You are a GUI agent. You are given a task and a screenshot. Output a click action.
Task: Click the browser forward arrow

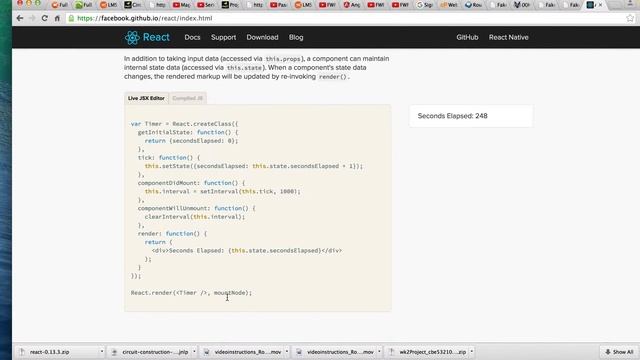pyautogui.click(x=32, y=18)
